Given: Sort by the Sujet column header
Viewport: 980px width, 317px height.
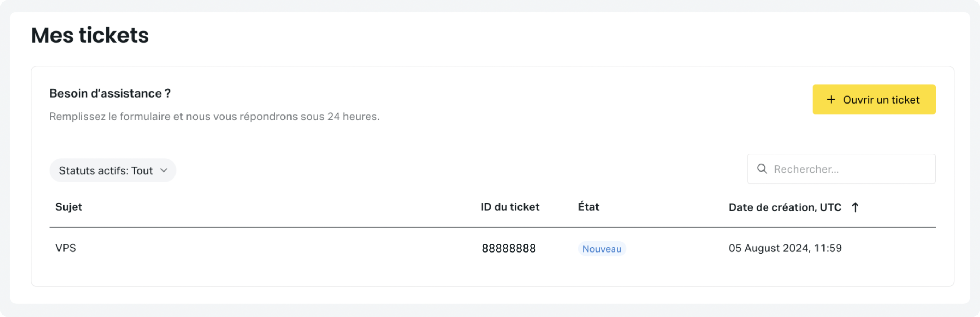Looking at the screenshot, I should point(68,207).
